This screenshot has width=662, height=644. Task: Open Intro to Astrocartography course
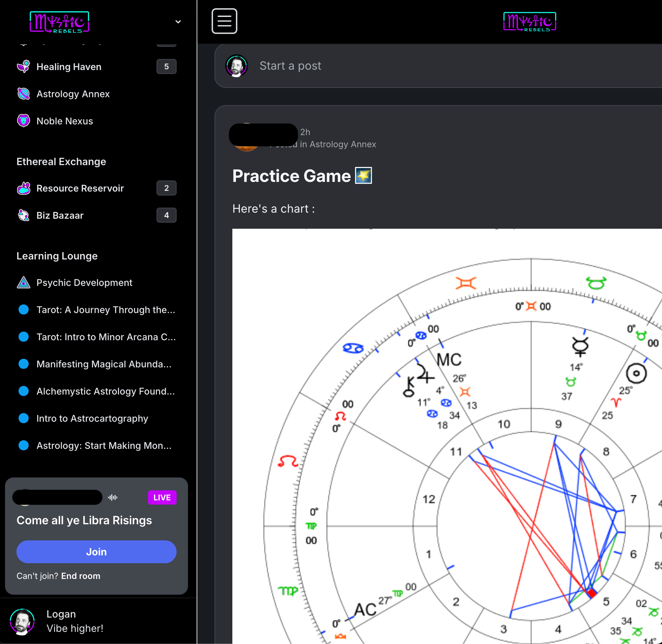(x=92, y=418)
